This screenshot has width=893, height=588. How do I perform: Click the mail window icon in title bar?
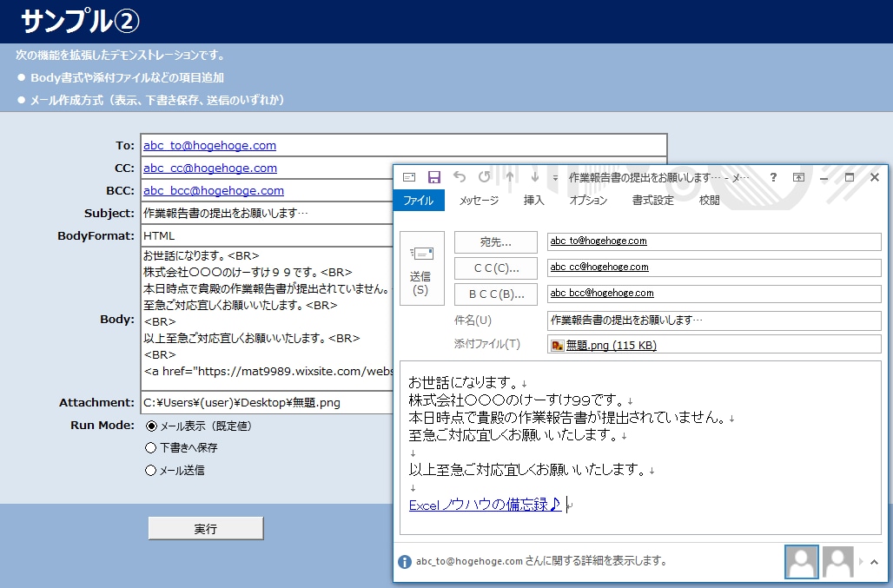tap(409, 177)
